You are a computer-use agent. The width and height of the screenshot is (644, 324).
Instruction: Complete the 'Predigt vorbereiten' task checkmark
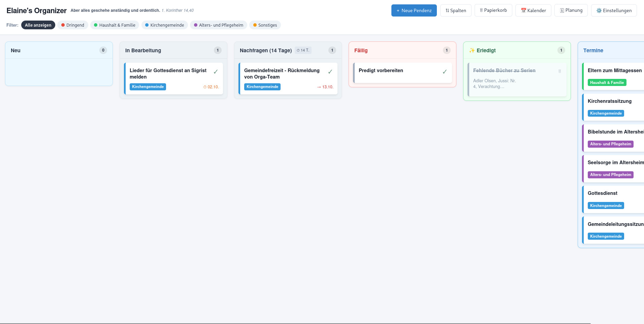click(x=445, y=71)
